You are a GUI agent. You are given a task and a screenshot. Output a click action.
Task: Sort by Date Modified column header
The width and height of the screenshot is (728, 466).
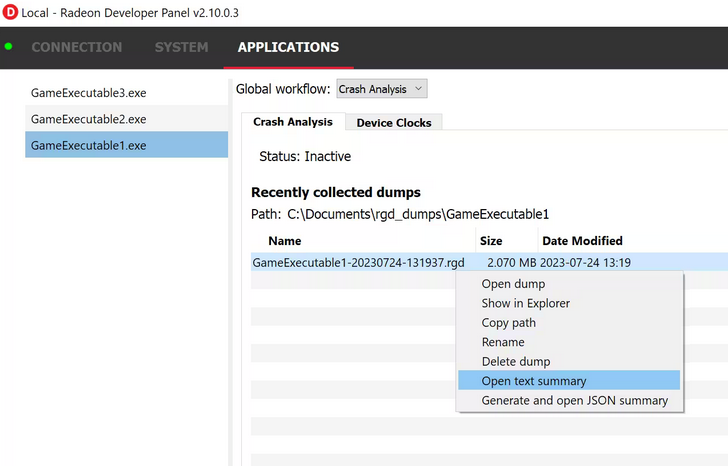(582, 241)
